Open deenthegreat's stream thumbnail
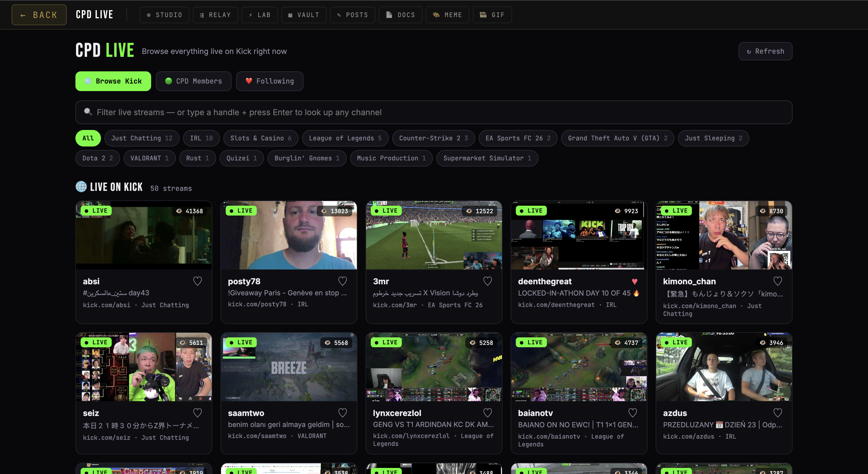The image size is (868, 474). pos(579,235)
